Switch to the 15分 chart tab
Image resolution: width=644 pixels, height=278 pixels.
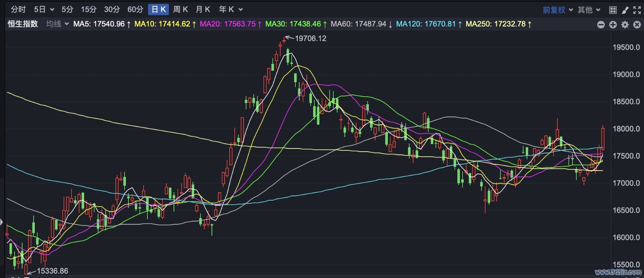pyautogui.click(x=89, y=9)
